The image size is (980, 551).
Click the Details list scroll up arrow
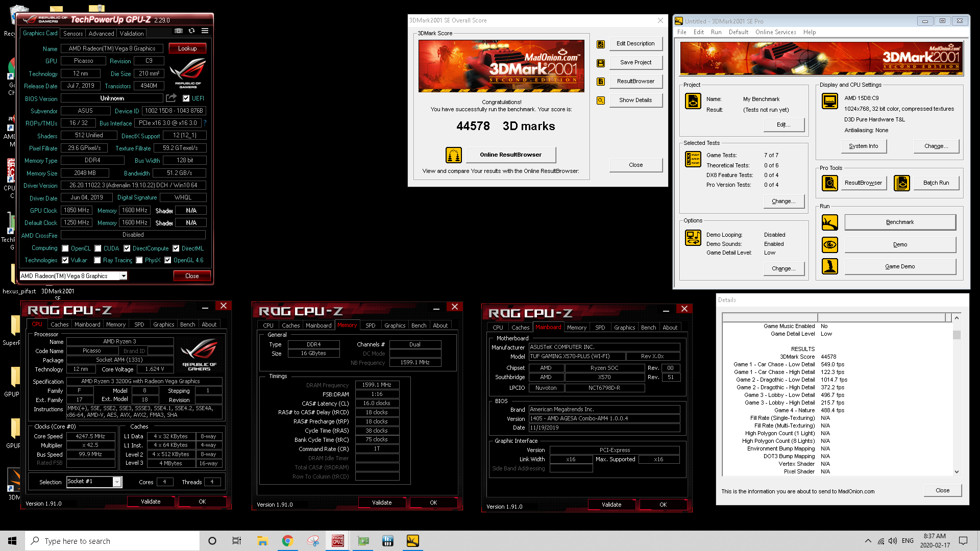(957, 318)
